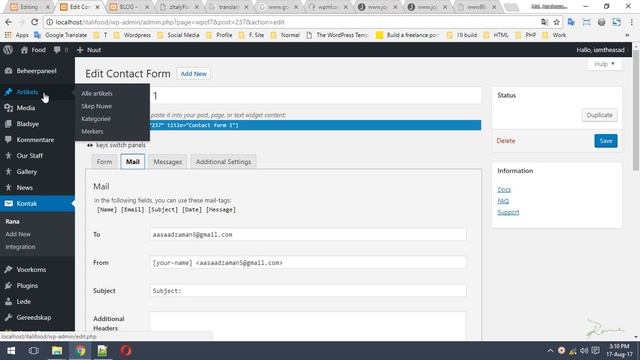Open Windows Start menu
Screen dimensions: 640x360
coord(11,351)
